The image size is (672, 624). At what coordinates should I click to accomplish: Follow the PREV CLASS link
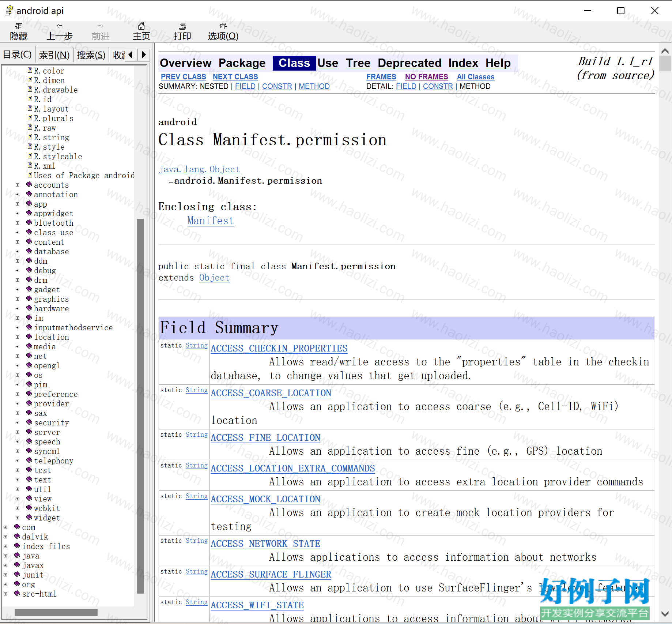coord(184,77)
